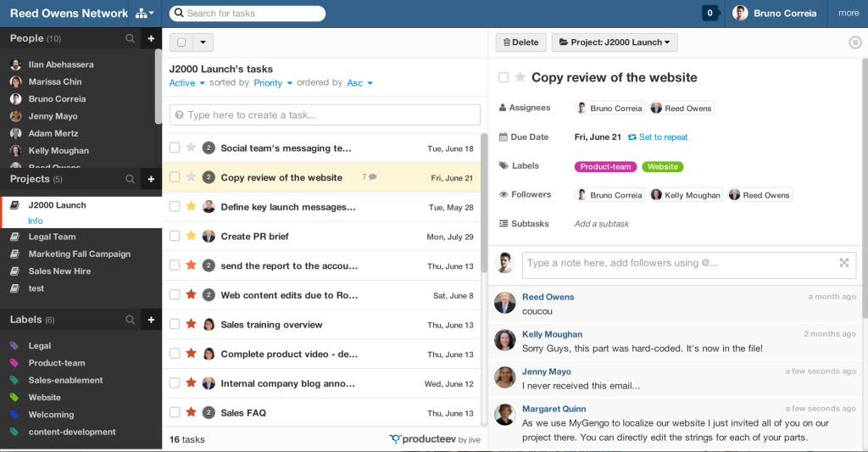868x452 pixels.
Task: Check the Copy review of the website row
Action: 175,176
